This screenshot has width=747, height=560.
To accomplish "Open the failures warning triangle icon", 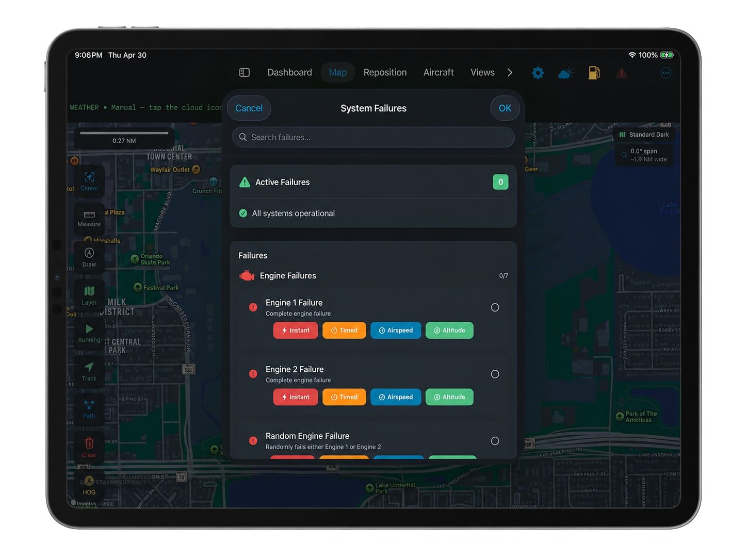I will [622, 73].
